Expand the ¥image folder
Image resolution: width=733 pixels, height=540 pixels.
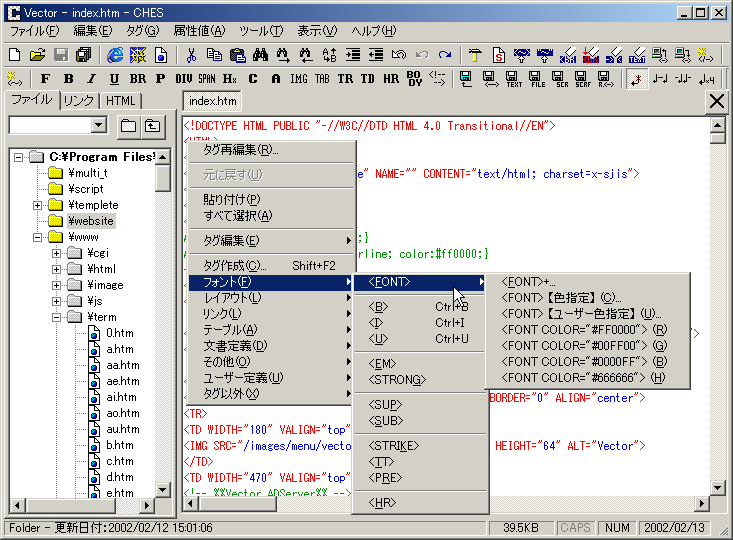click(57, 285)
